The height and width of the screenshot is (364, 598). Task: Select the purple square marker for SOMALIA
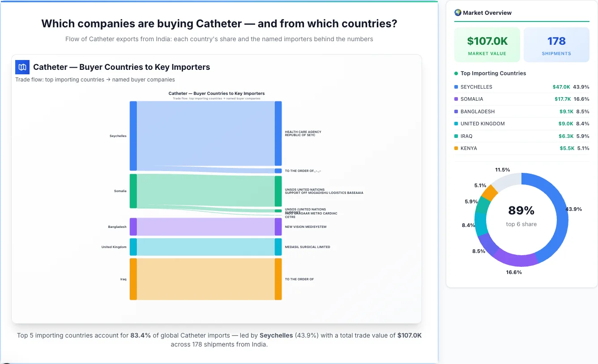point(457,99)
